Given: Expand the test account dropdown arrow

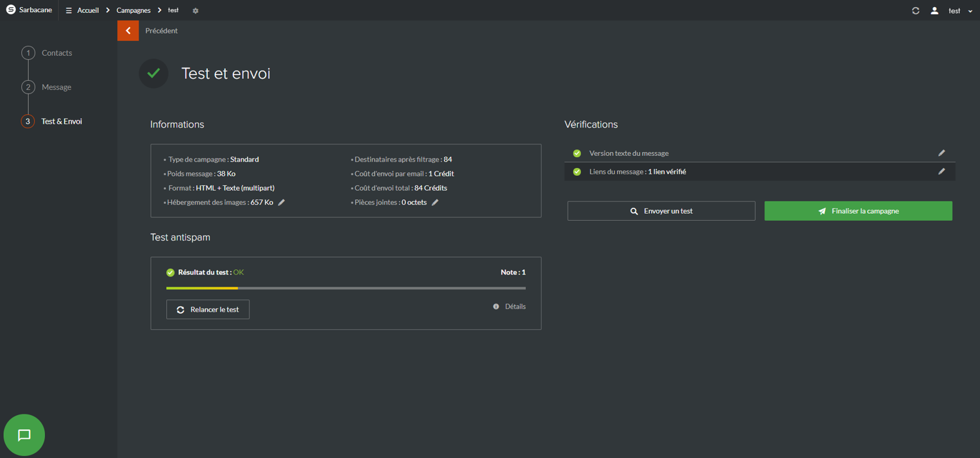Looking at the screenshot, I should (x=970, y=12).
